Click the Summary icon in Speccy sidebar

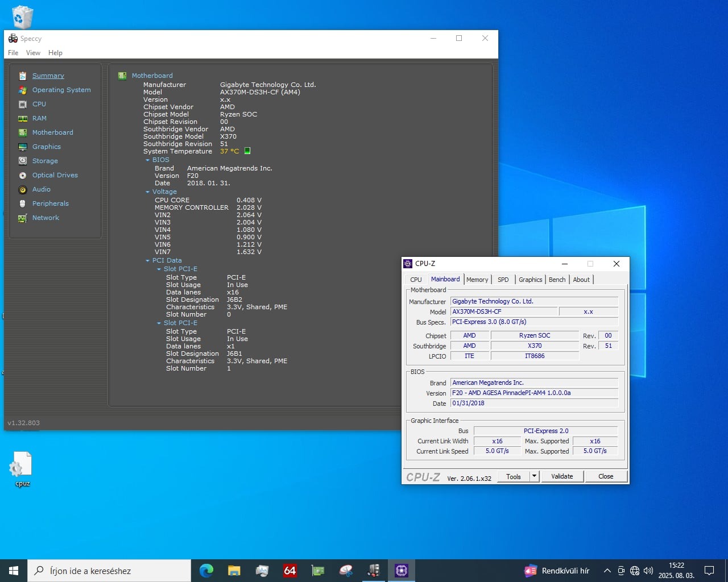pos(23,76)
